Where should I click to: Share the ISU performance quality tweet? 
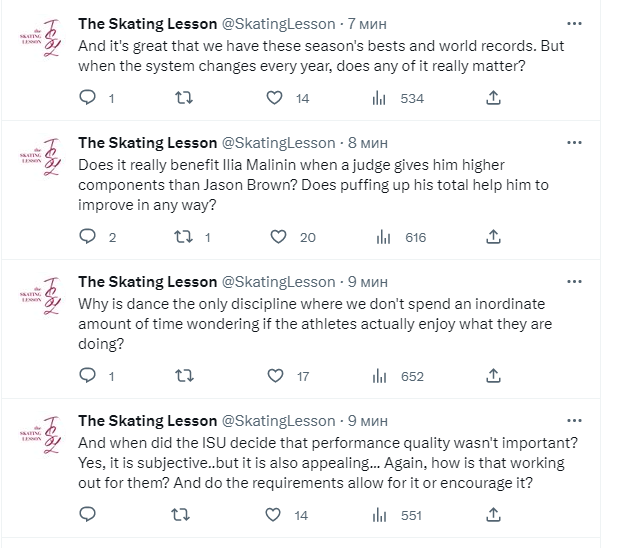coord(492,515)
